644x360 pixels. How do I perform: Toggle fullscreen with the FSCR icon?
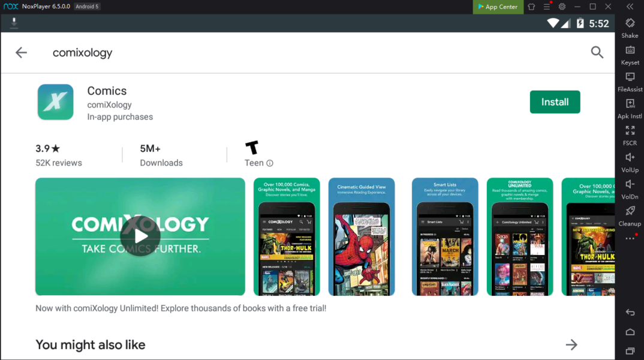[x=630, y=131]
